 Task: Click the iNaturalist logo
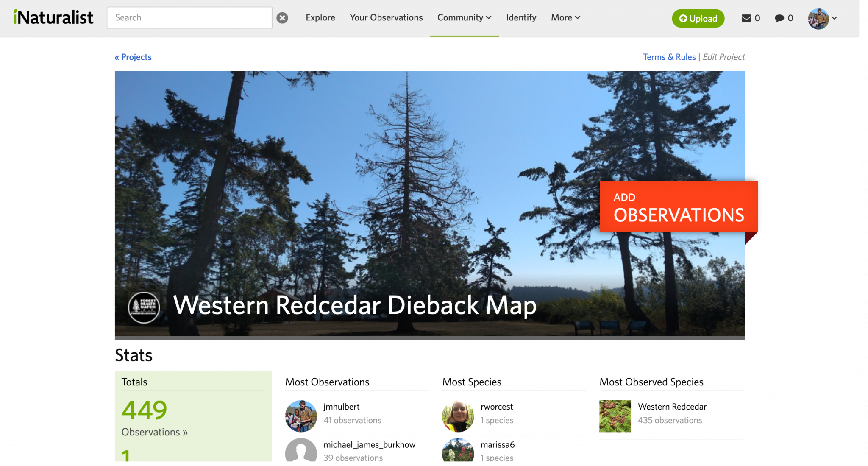pyautogui.click(x=54, y=17)
